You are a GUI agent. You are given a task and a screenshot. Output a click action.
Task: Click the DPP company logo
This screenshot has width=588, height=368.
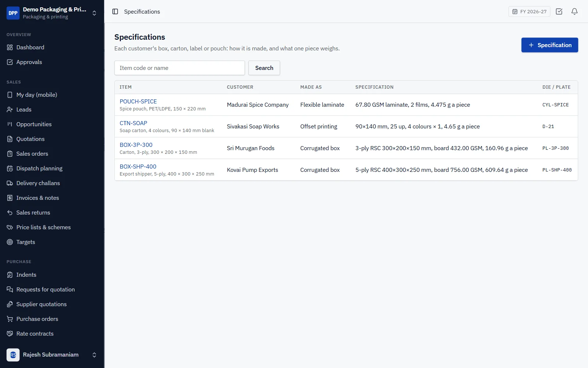[13, 13]
